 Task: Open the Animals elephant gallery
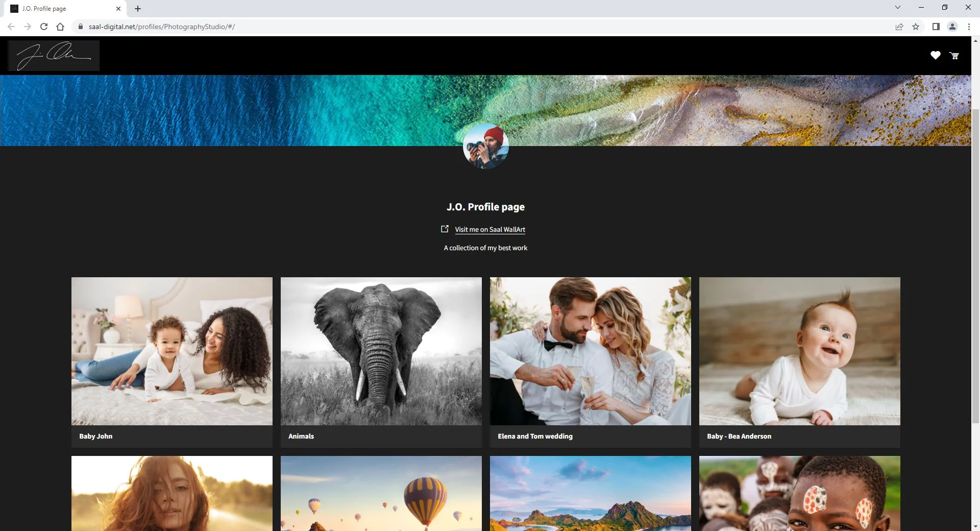(x=381, y=351)
